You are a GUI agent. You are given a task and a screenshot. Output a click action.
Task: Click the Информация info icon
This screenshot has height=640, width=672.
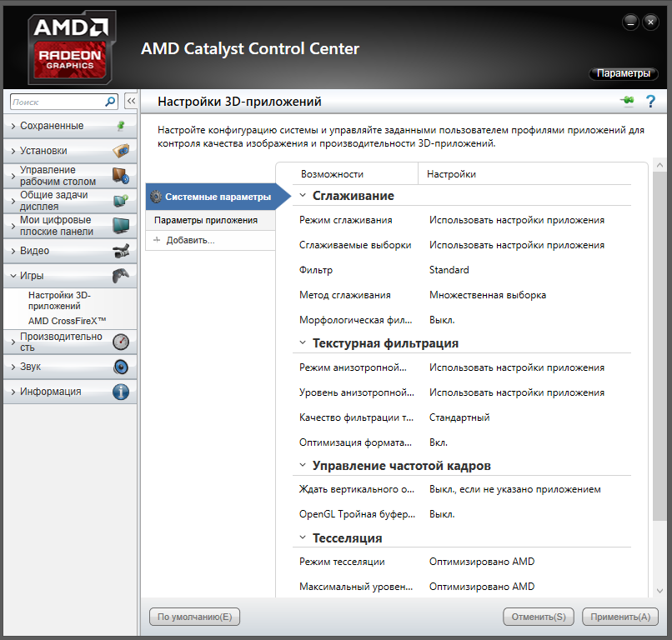(121, 392)
